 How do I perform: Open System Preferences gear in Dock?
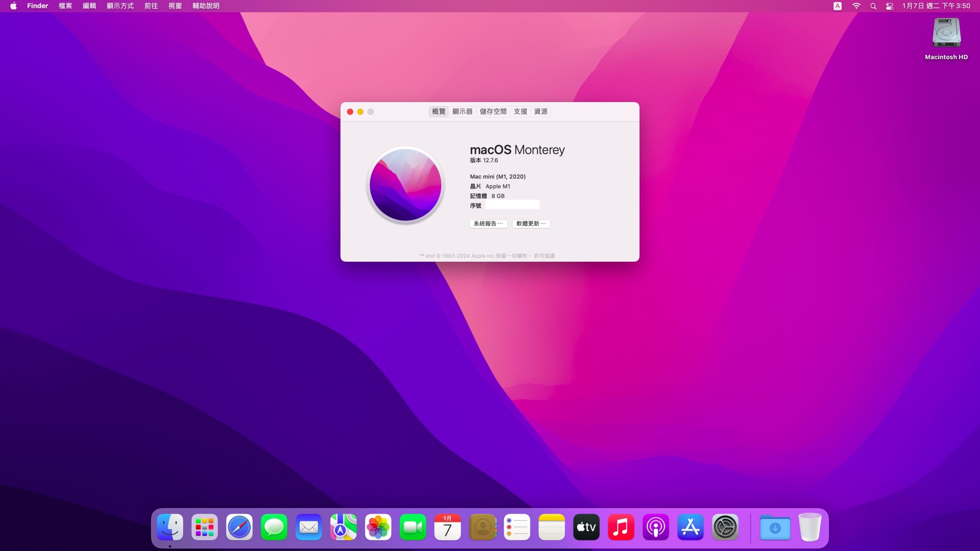(725, 527)
